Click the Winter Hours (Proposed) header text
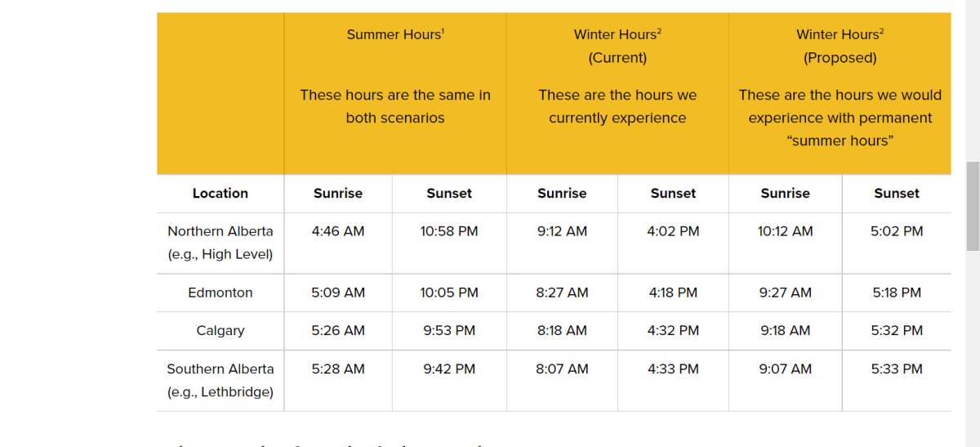The image size is (980, 447). click(840, 46)
